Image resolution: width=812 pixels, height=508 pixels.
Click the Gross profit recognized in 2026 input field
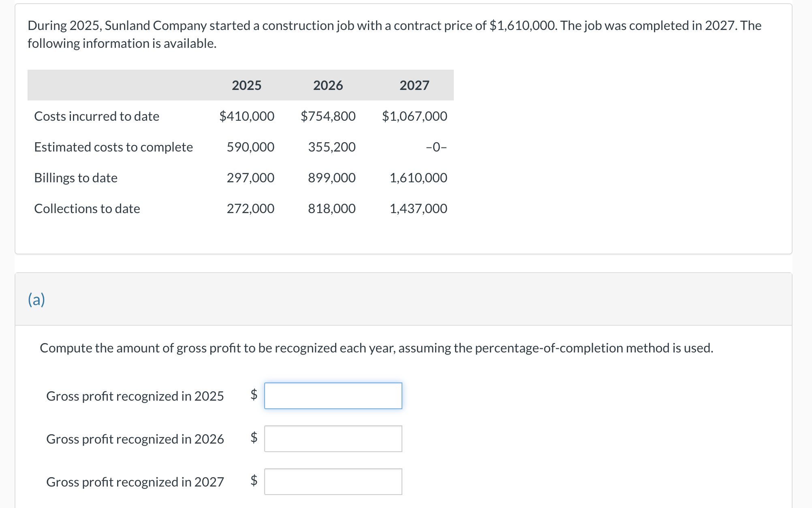(x=333, y=440)
